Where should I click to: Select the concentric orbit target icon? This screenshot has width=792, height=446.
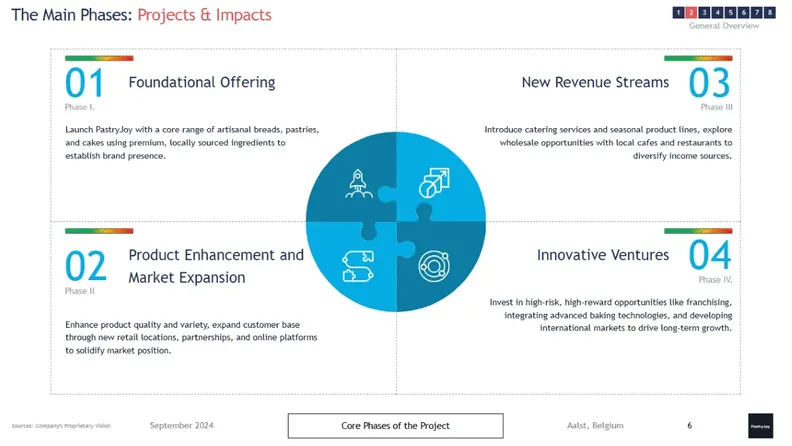click(x=434, y=266)
